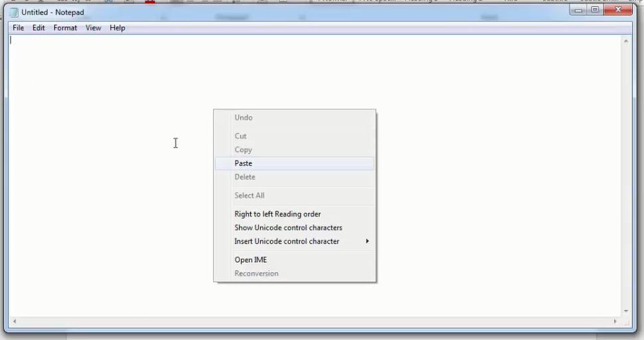Expand Insert Unicode control character submenu

pos(295,241)
